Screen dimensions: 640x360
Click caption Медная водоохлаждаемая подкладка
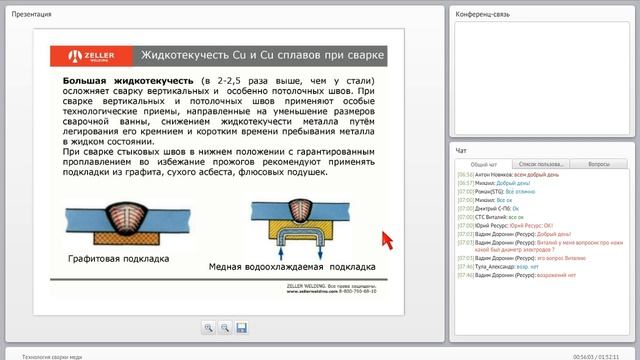coord(292,267)
